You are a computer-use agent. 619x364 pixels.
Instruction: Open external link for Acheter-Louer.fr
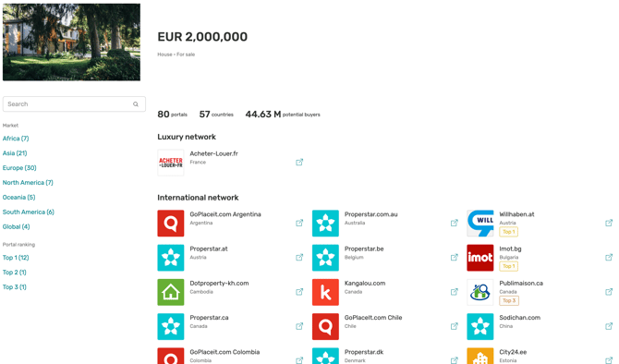(x=299, y=163)
